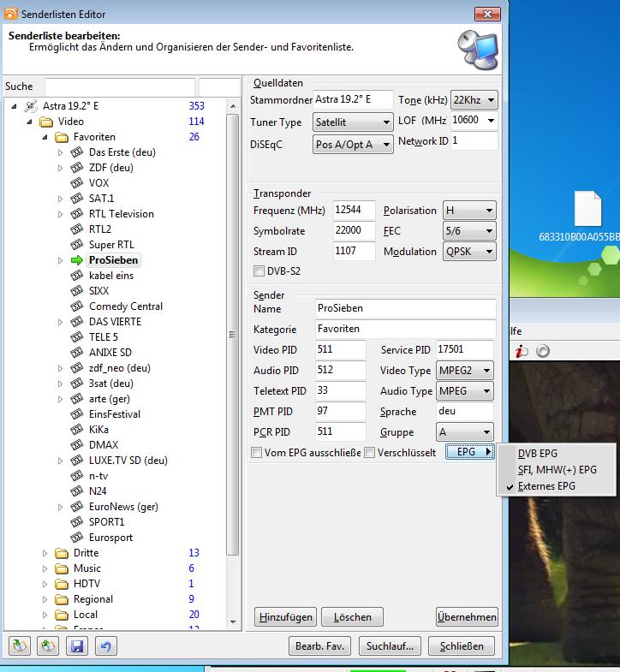Open the Tuner Type Satellit dropdown

point(353,122)
